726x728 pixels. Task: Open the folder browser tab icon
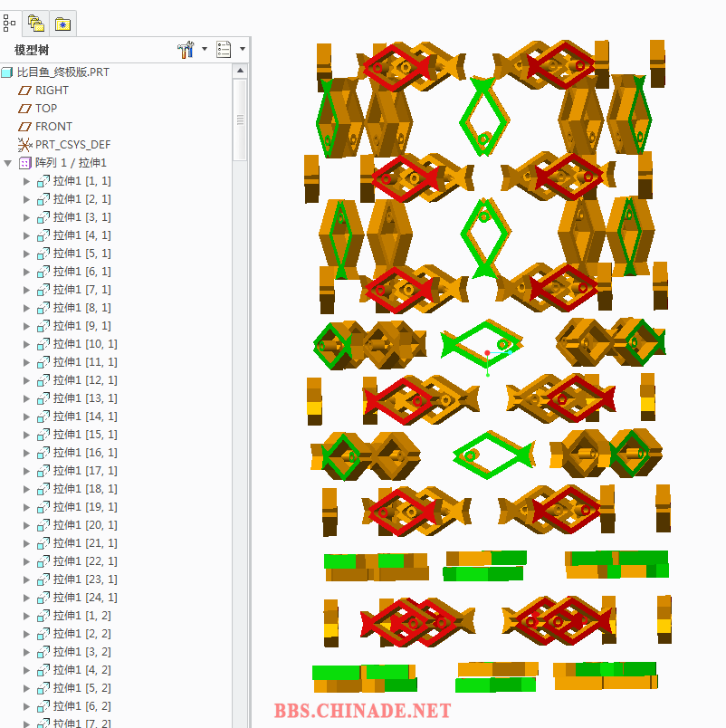pos(35,23)
